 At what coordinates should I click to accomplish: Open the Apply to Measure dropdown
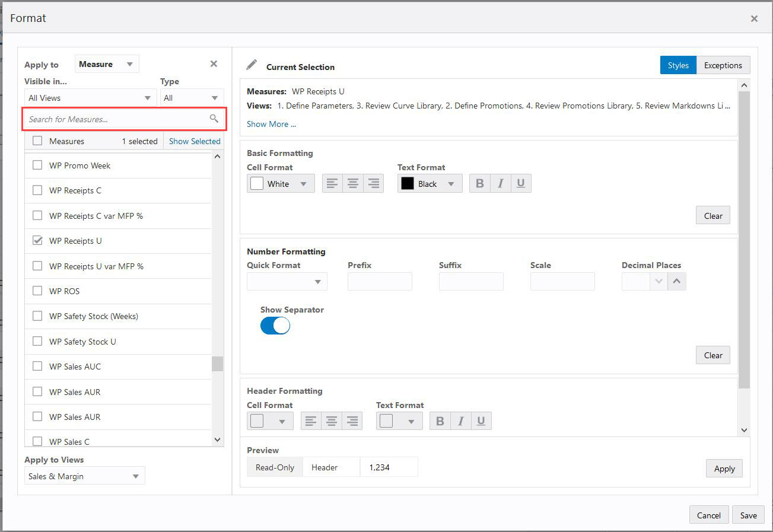click(107, 64)
